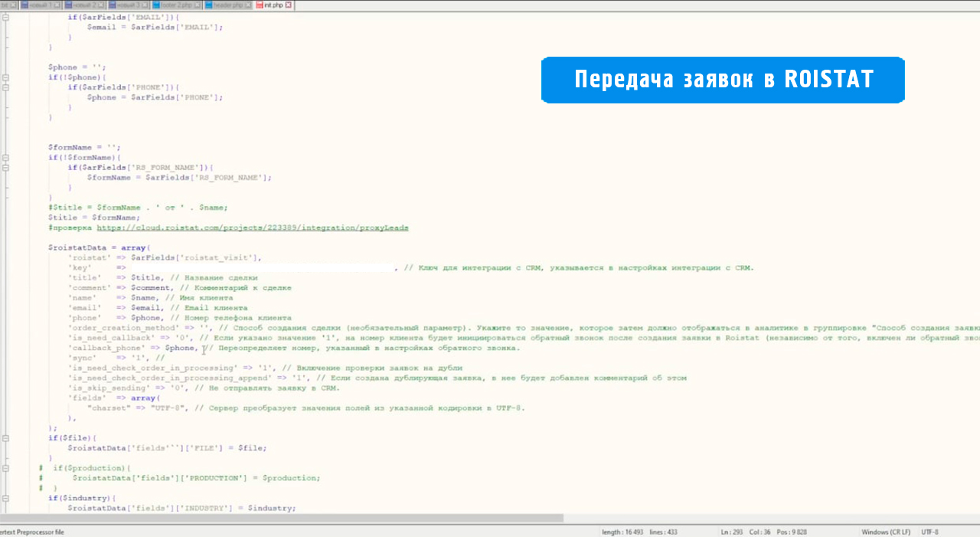The width and height of the screenshot is (980, 537).
Task: Switch to the новый 3 tab
Action: click(x=128, y=5)
